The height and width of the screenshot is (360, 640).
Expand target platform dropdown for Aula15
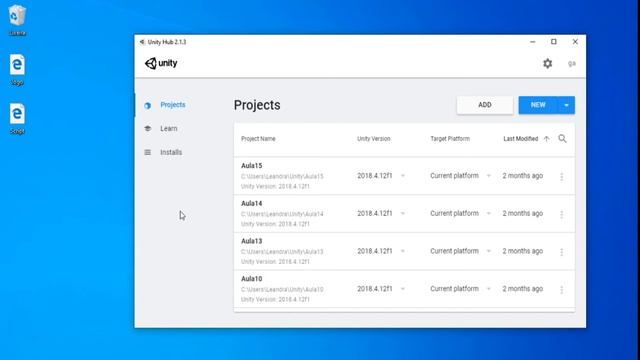point(489,176)
